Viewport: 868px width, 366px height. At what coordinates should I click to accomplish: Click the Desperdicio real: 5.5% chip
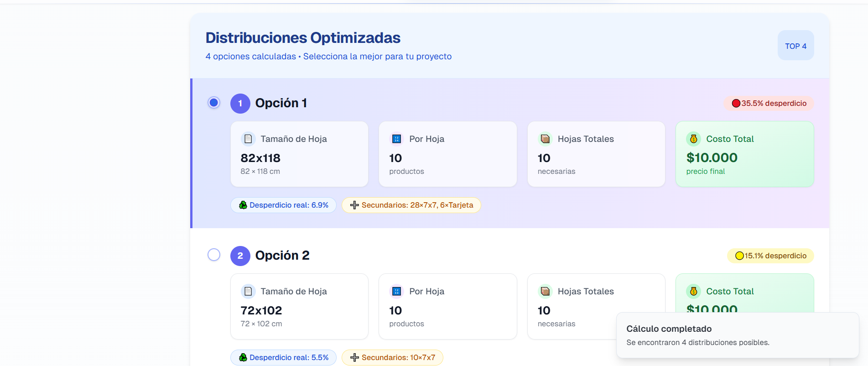pos(283,357)
